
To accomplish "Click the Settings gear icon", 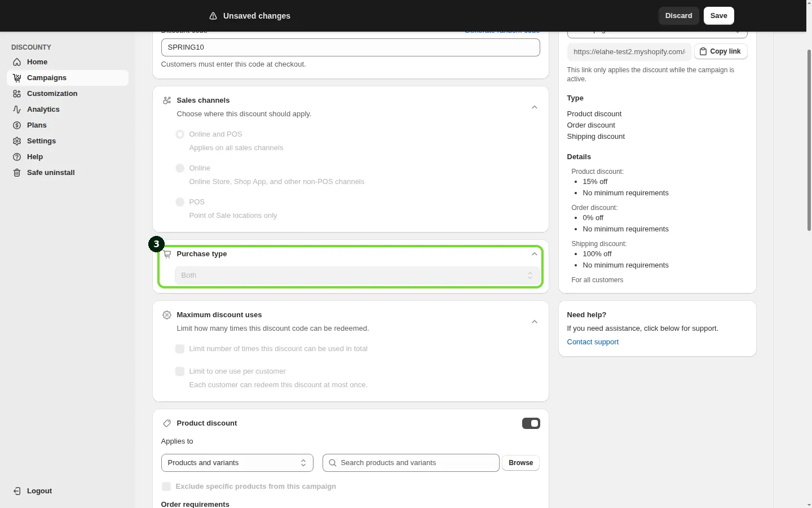I will pos(17,141).
